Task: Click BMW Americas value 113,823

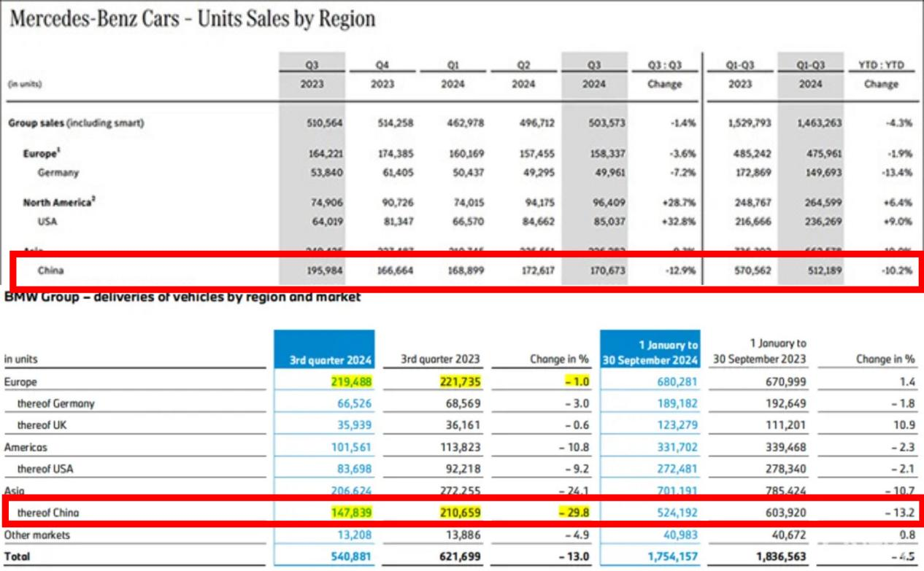Action: point(461,447)
